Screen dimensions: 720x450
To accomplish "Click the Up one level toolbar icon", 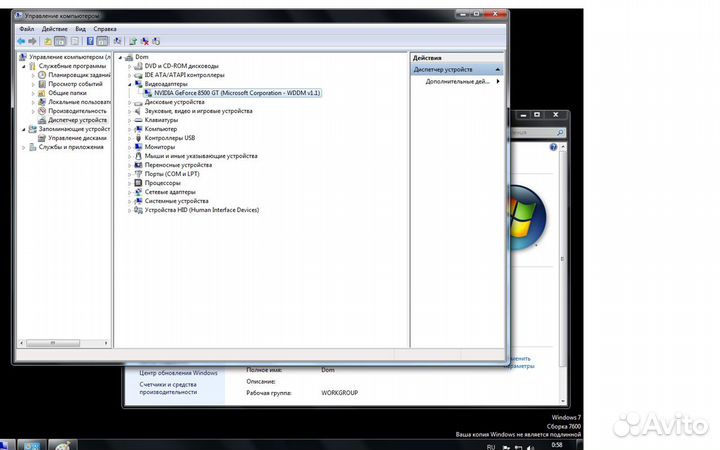I will coord(48,41).
